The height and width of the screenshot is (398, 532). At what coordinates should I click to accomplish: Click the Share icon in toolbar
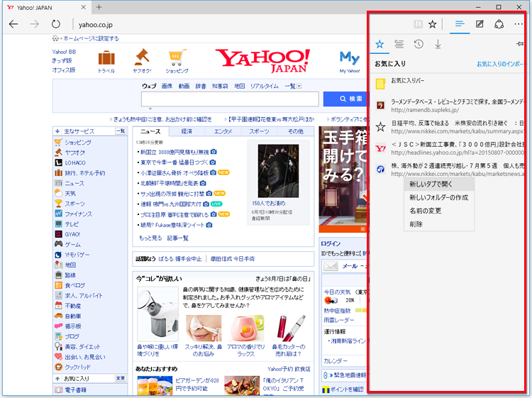click(x=499, y=24)
